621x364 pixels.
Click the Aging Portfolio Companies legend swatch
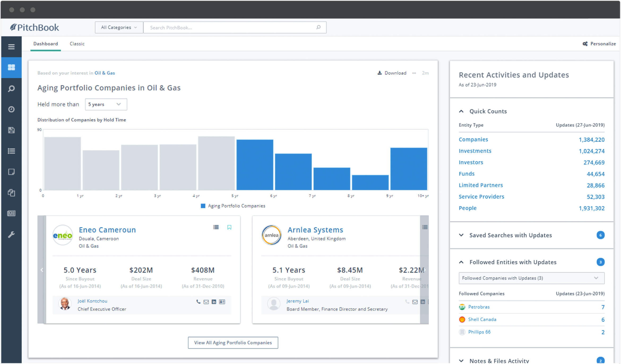click(x=203, y=206)
